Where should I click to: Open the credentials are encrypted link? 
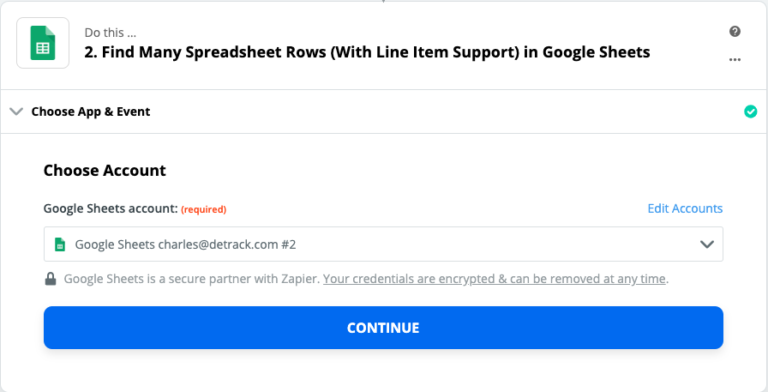[x=494, y=279]
